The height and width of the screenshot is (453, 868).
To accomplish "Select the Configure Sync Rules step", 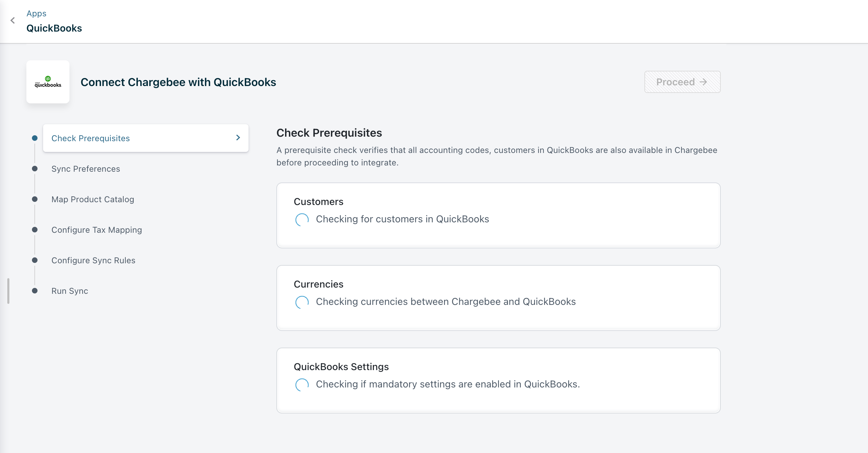I will click(x=93, y=260).
